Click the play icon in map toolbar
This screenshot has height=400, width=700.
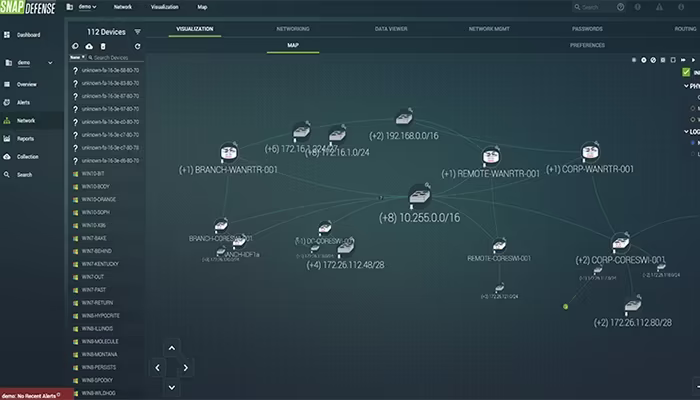(x=693, y=60)
